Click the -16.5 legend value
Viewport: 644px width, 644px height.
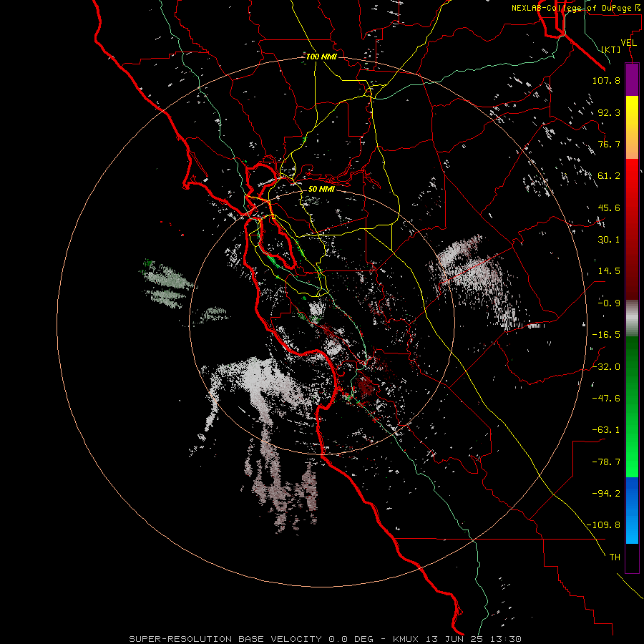[606, 335]
